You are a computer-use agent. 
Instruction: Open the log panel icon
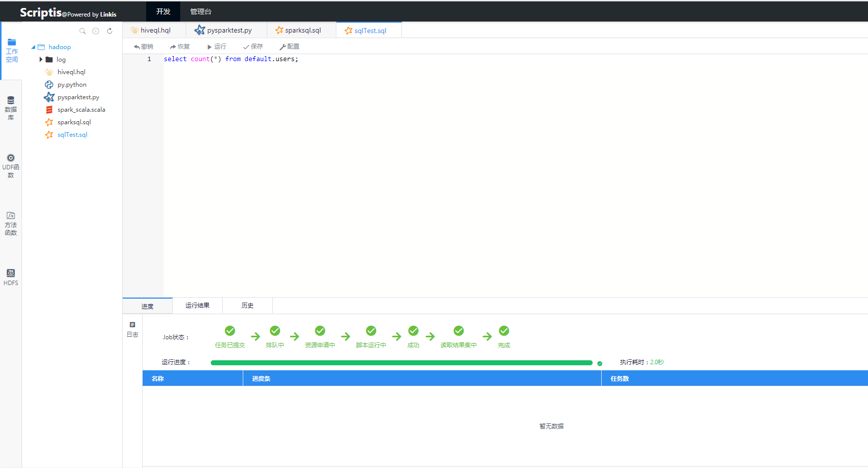[132, 329]
